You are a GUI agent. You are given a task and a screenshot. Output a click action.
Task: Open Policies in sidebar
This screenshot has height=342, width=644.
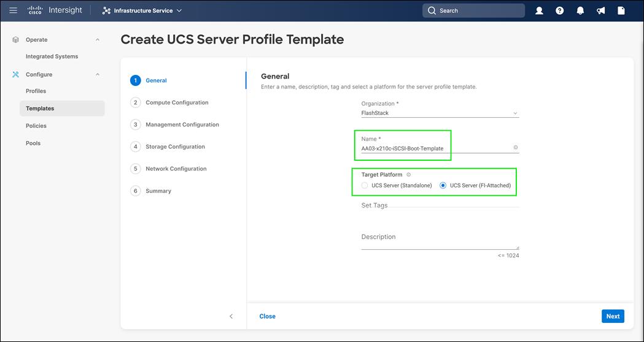[x=36, y=126]
